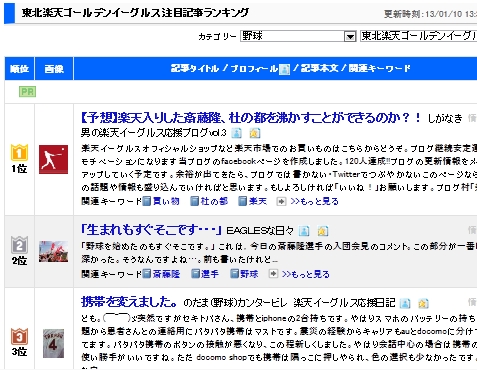Open article 「生まれもすぐそこです･･･」
The width and height of the screenshot is (477, 370).
point(151,230)
